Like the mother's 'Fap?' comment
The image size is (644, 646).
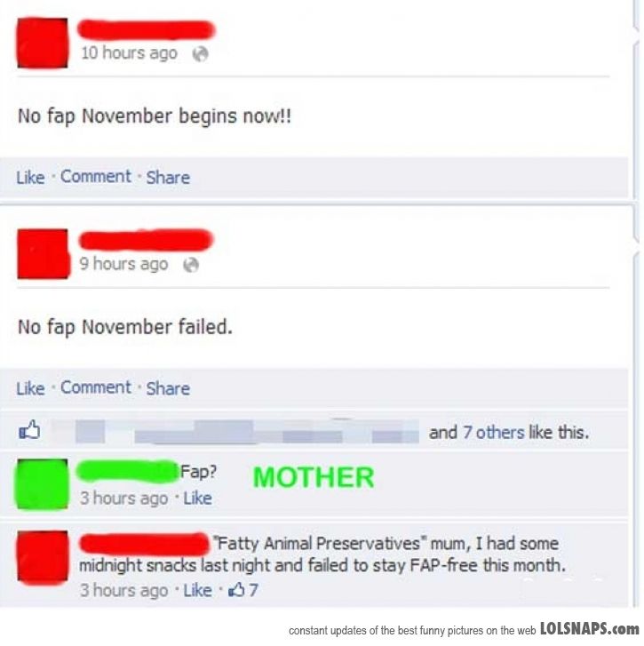click(198, 498)
